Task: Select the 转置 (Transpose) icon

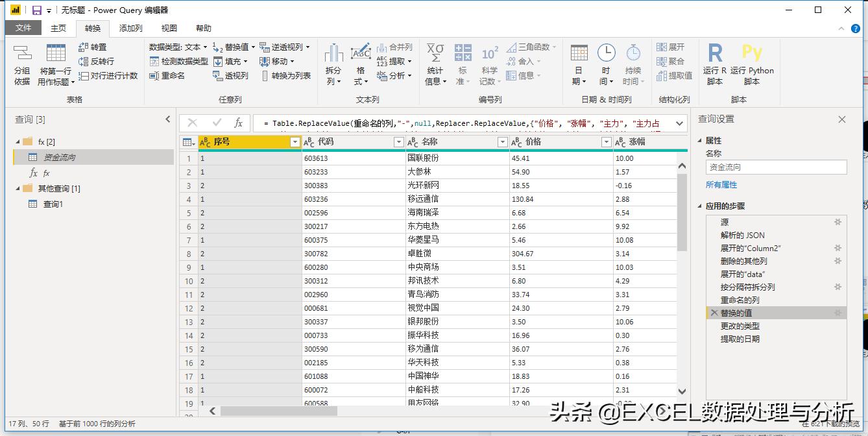Action: tap(84, 47)
